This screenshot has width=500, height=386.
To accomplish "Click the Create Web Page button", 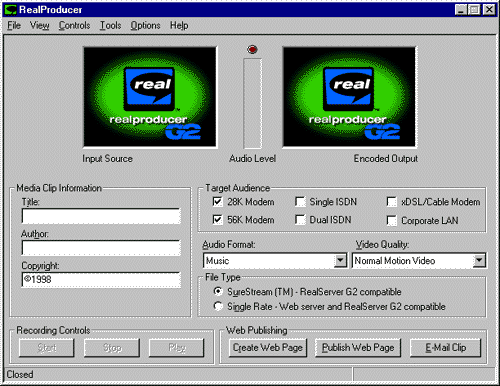I will 268,348.
